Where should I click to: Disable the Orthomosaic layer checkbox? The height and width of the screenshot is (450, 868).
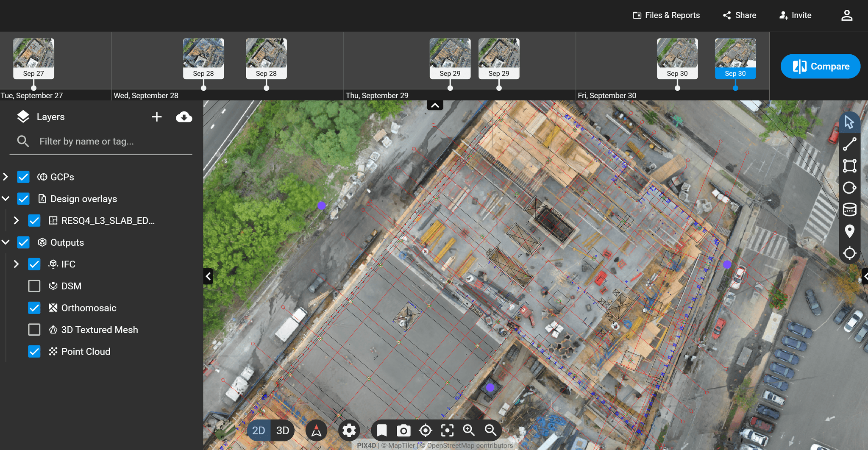point(34,308)
